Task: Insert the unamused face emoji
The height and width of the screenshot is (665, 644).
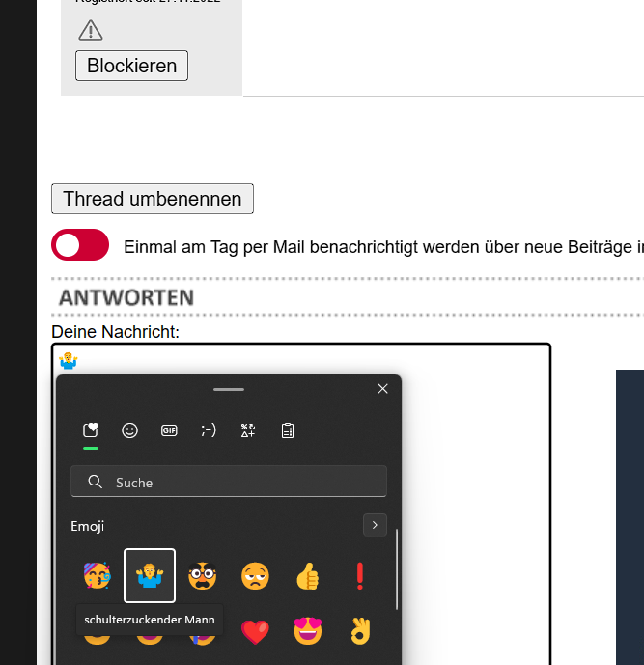Action: pos(255,575)
